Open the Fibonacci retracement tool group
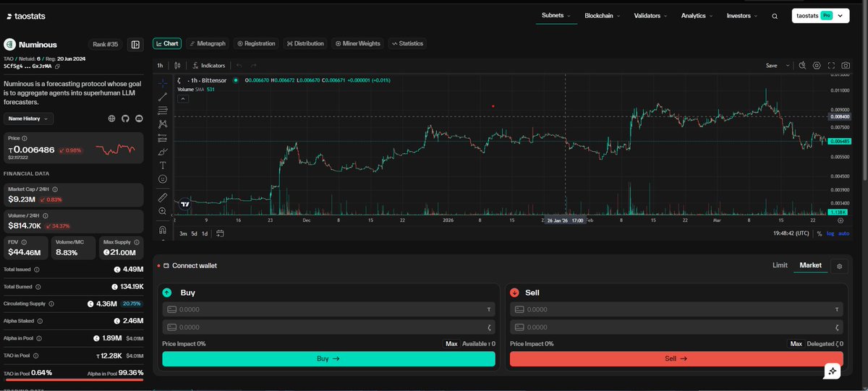Viewport: 868px width, 391px height. coord(163,110)
